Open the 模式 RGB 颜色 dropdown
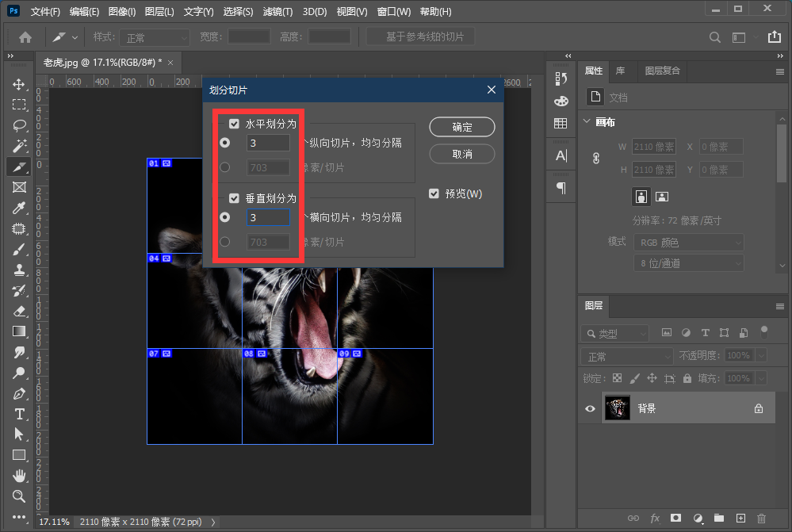The image size is (792, 532). (688, 243)
